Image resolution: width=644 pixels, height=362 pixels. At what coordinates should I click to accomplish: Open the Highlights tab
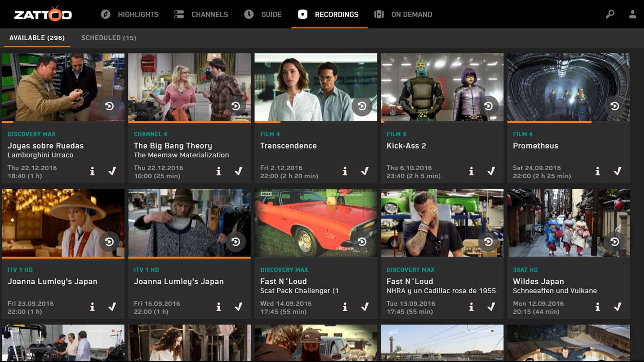click(130, 14)
